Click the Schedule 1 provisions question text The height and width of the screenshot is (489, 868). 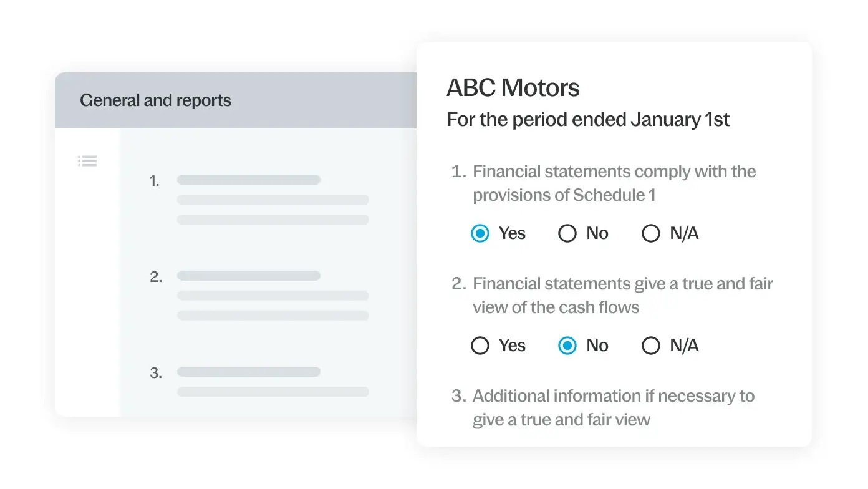(x=614, y=183)
